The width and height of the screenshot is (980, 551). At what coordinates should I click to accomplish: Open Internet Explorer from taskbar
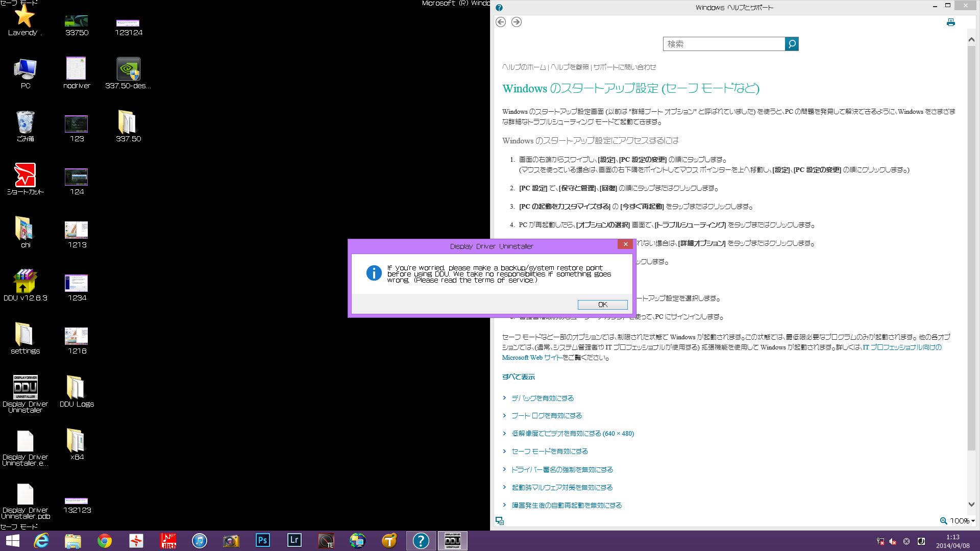click(x=41, y=541)
